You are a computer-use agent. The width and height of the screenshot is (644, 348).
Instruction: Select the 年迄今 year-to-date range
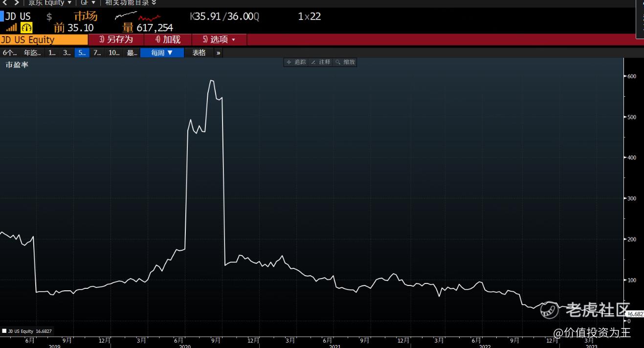[x=33, y=53]
